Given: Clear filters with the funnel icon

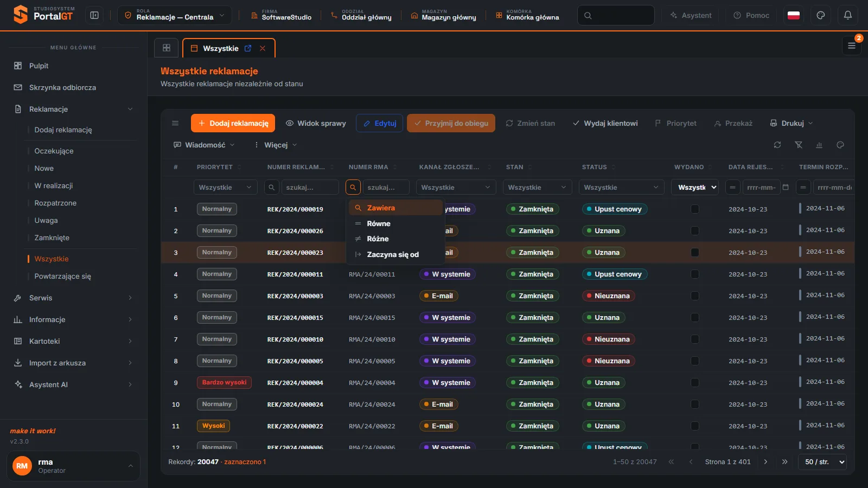Looking at the screenshot, I should click(799, 145).
